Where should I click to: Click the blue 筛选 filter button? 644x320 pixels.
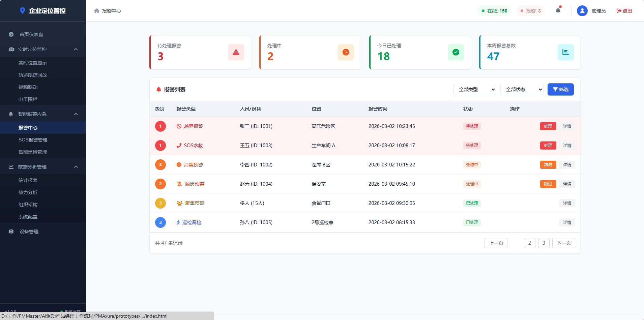tap(560, 89)
